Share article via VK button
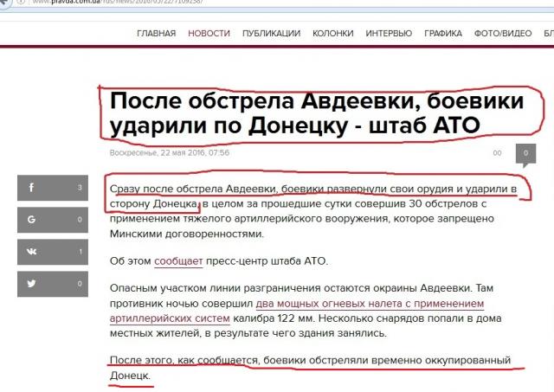The height and width of the screenshot is (392, 554). pos(53,252)
